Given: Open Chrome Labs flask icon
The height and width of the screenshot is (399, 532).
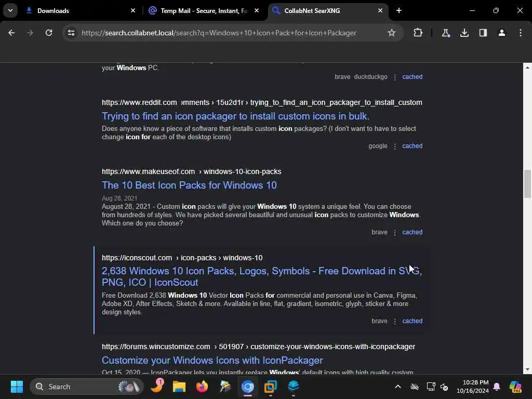Looking at the screenshot, I should click(x=445, y=33).
